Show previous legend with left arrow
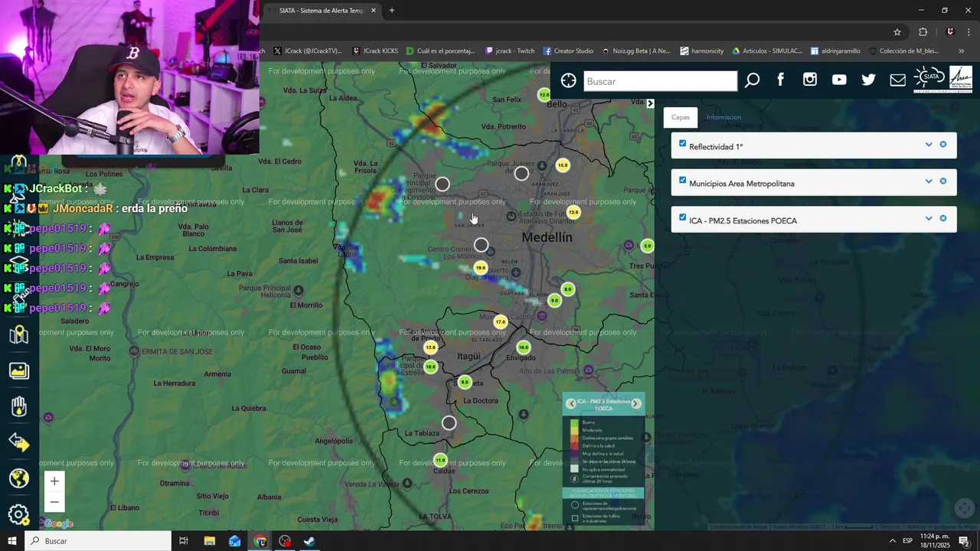This screenshot has height=551, width=980. point(571,403)
